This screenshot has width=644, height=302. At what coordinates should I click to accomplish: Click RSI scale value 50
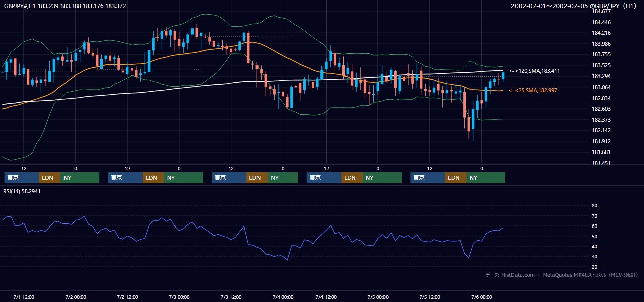[x=594, y=236]
